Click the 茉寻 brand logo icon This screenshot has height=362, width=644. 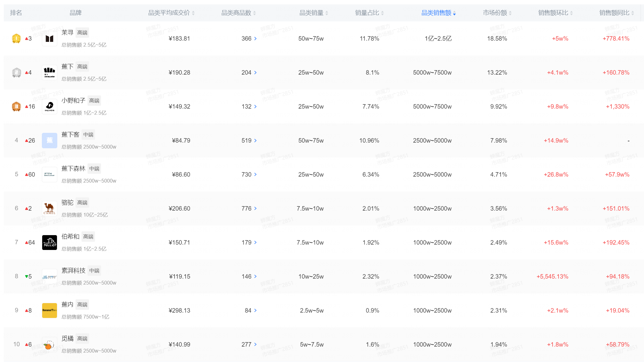[49, 39]
